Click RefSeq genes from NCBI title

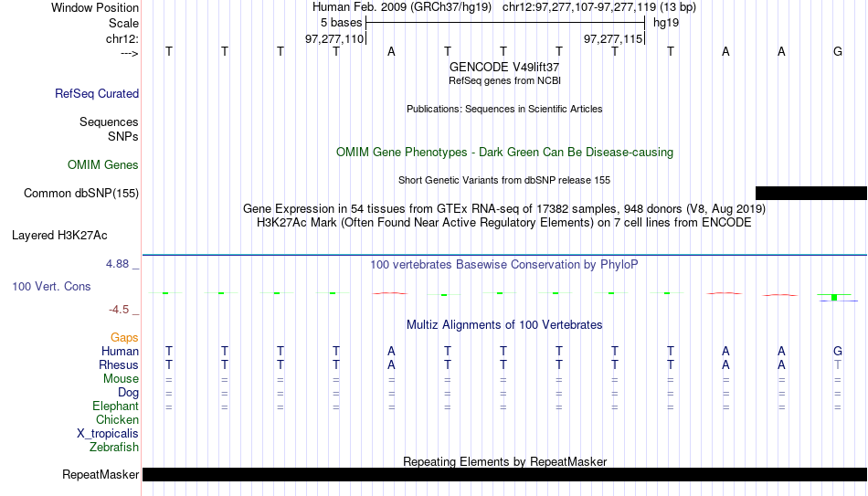coord(504,80)
